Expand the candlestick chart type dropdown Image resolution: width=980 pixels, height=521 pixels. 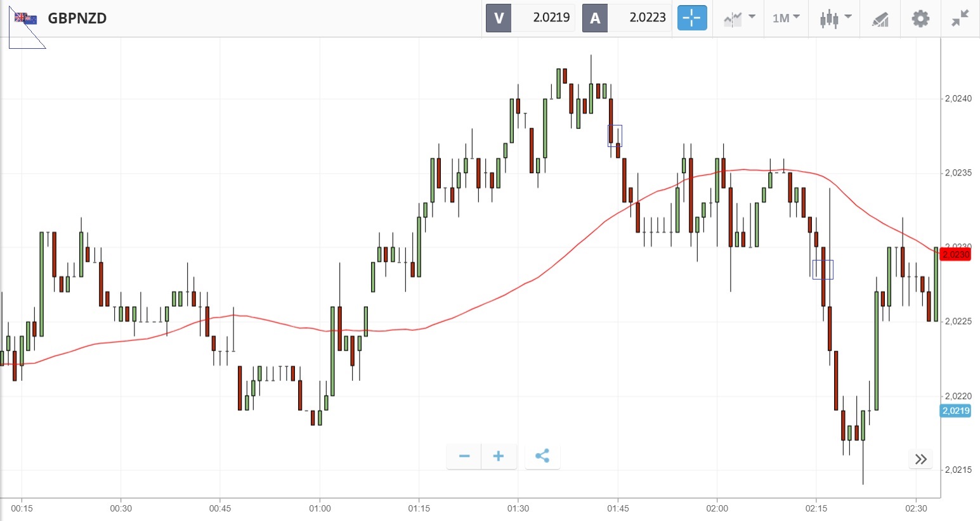tap(835, 18)
